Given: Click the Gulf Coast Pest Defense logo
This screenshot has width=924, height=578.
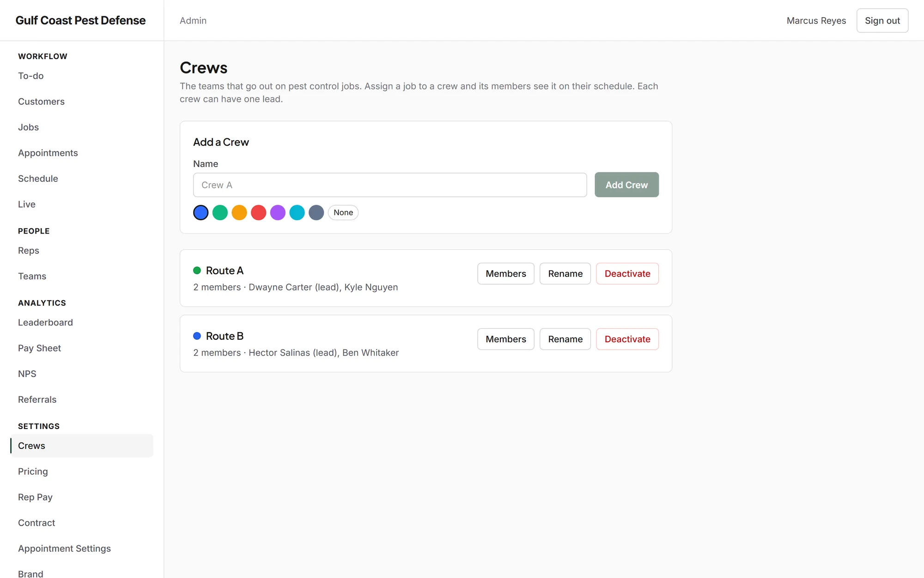Looking at the screenshot, I should 80,20.
